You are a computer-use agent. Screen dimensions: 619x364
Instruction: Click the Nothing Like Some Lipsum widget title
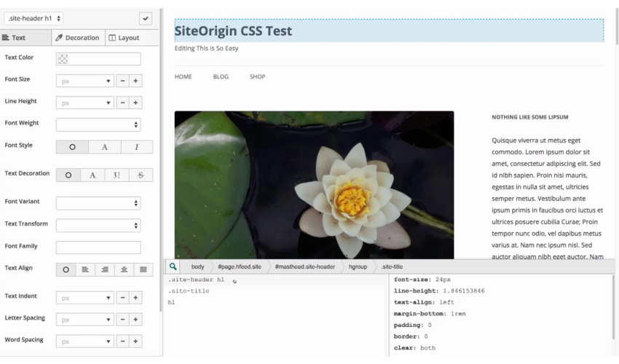pyautogui.click(x=529, y=117)
